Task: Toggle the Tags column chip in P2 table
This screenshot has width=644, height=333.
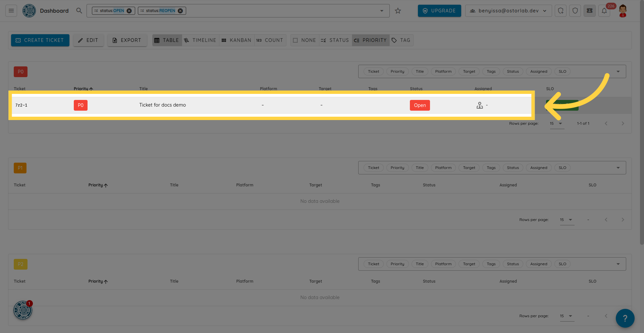Action: (491, 264)
